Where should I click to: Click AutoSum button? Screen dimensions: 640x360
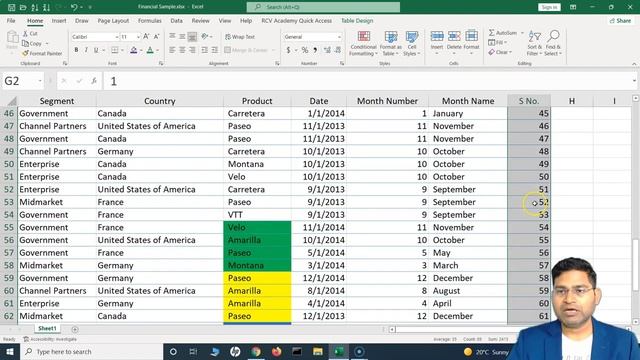coord(503,33)
